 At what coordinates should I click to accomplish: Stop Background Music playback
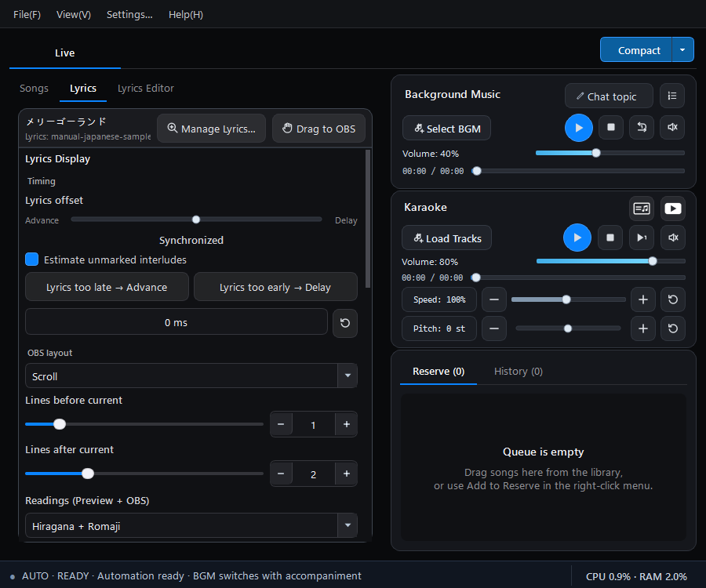click(611, 127)
